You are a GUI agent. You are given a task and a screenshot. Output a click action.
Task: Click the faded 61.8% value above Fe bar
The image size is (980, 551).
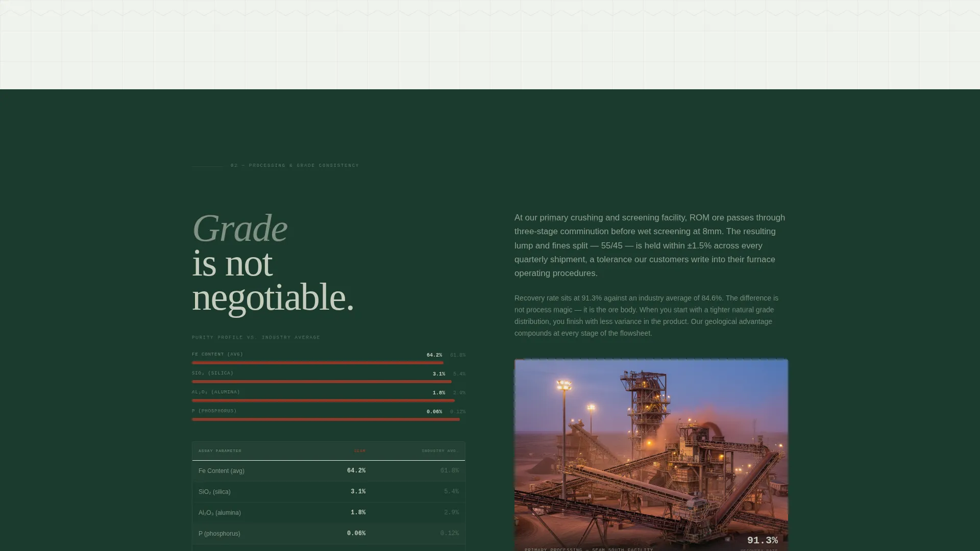pyautogui.click(x=458, y=355)
